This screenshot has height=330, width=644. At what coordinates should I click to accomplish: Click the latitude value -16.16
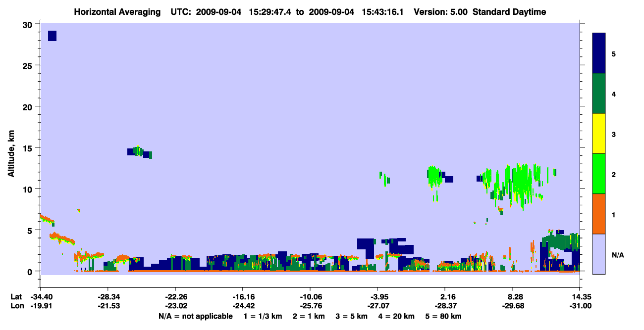pos(243,297)
